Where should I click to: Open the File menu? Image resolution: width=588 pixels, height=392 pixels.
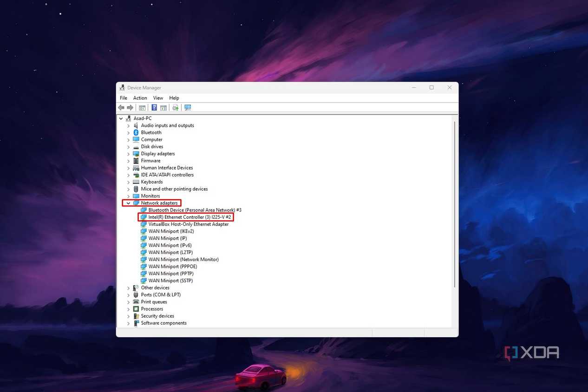124,98
